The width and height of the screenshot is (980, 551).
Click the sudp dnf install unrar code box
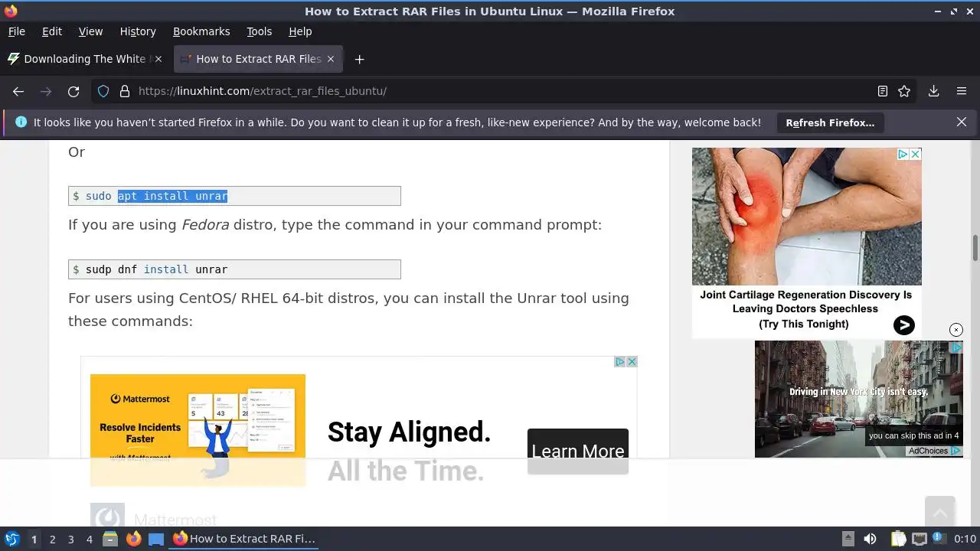tap(234, 269)
